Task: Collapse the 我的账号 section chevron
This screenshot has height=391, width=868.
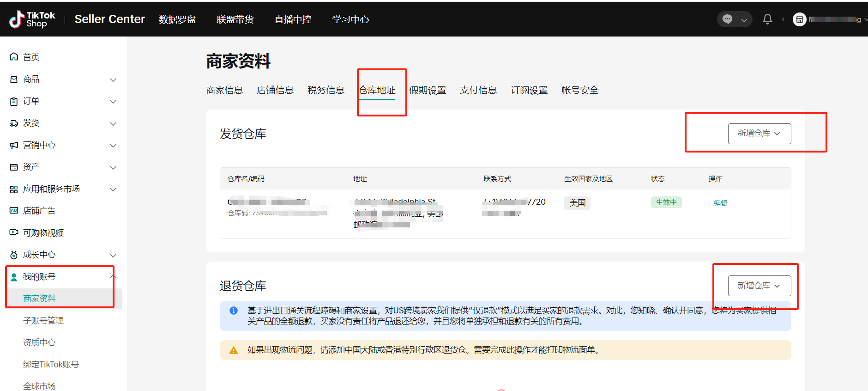Action: click(113, 277)
